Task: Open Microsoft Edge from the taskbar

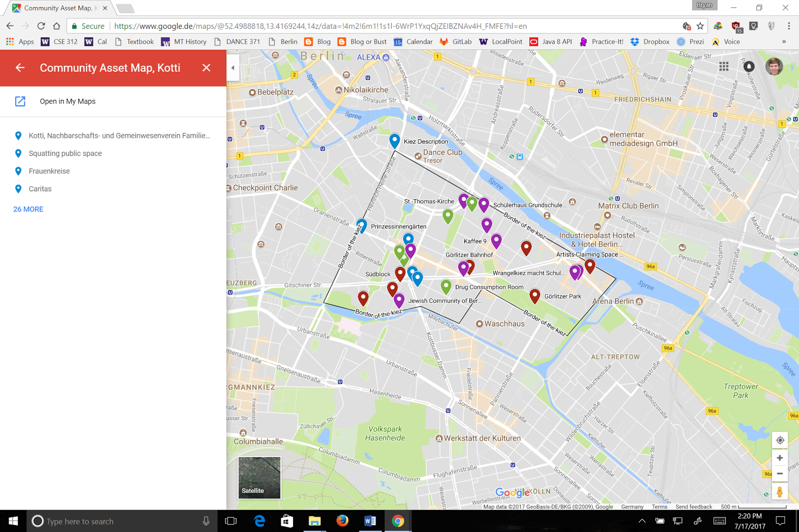Action: (x=259, y=521)
